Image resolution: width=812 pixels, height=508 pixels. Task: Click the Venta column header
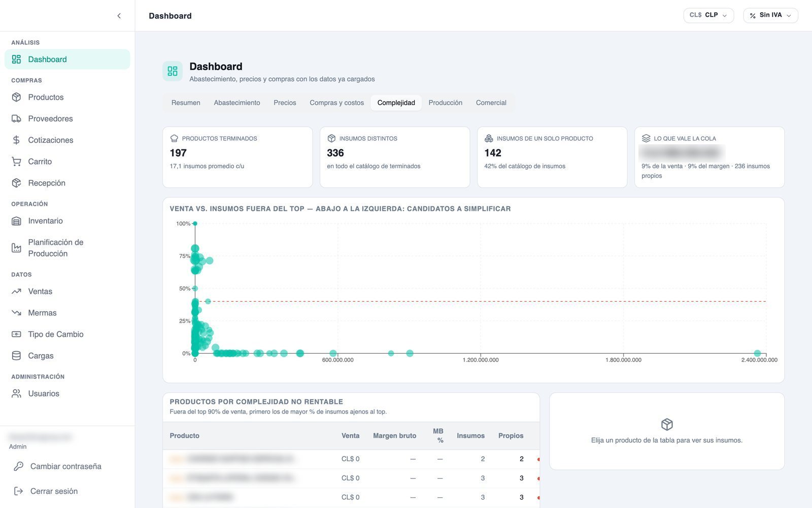pyautogui.click(x=350, y=436)
